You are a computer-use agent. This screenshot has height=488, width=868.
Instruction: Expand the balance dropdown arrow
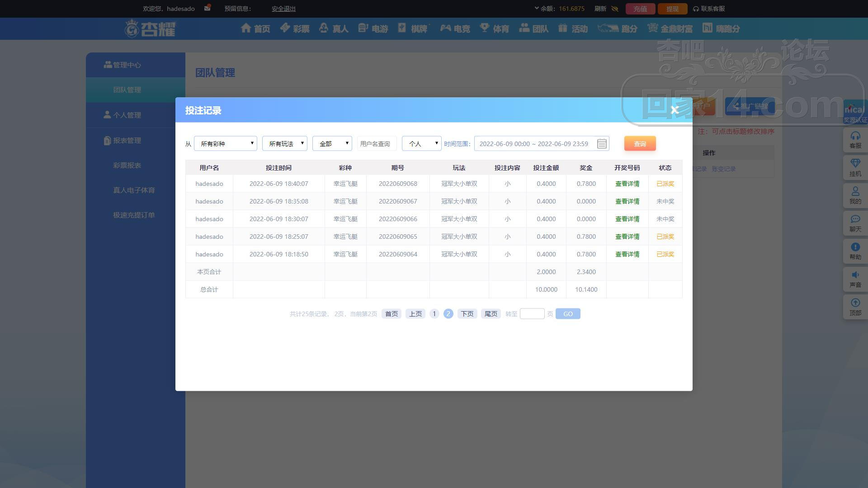(x=537, y=8)
